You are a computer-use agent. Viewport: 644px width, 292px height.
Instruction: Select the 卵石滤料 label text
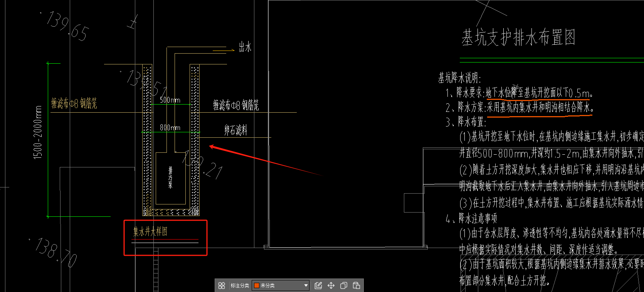(x=236, y=130)
